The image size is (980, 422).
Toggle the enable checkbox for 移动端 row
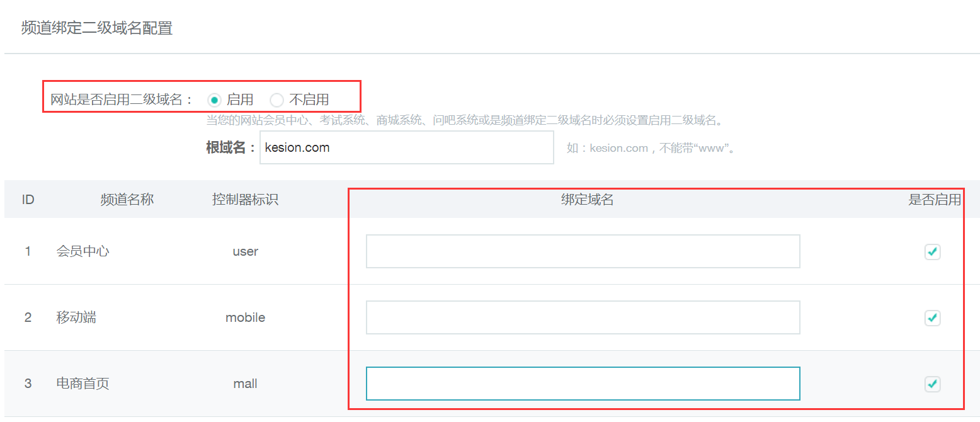pos(932,318)
